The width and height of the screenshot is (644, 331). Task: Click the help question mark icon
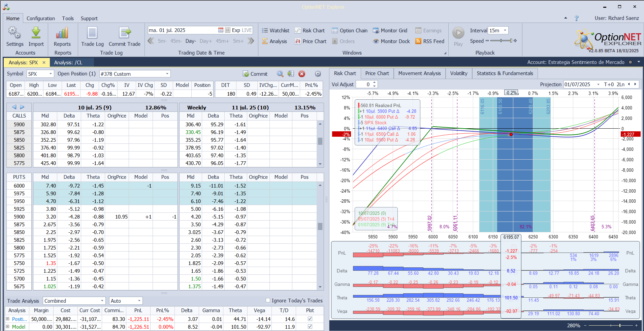(x=577, y=18)
